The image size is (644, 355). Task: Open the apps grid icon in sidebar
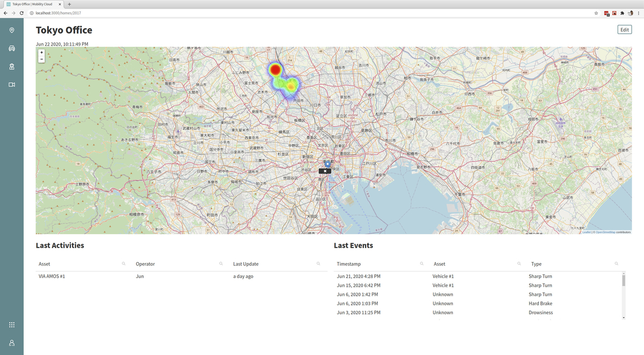coord(12,325)
